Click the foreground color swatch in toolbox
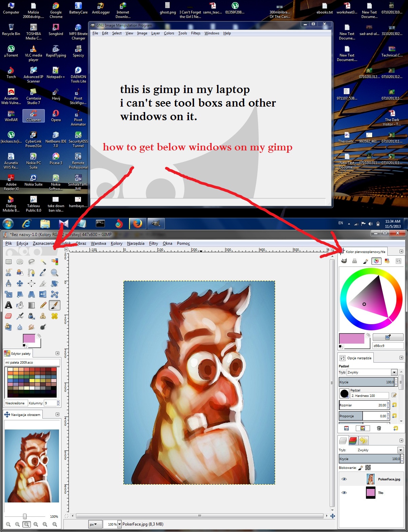Viewport: 408px width, 532px height. click(29, 339)
